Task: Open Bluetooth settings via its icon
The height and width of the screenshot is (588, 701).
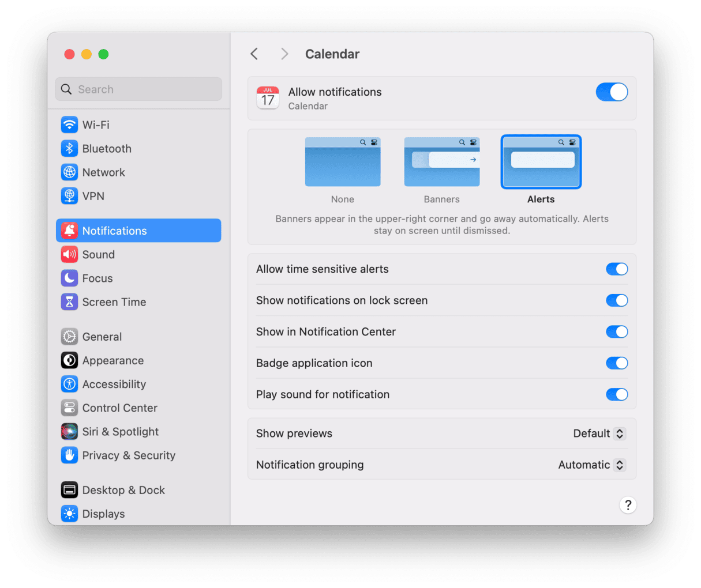Action: [69, 149]
